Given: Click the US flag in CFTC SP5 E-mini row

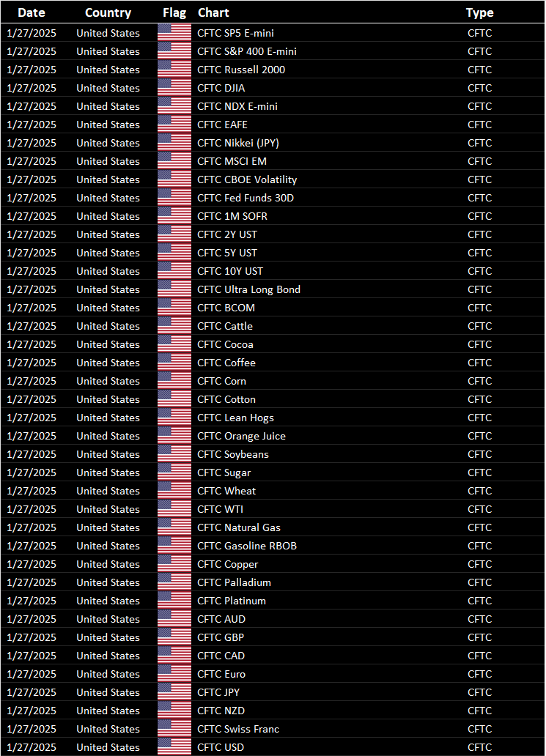Looking at the screenshot, I should pos(174,33).
